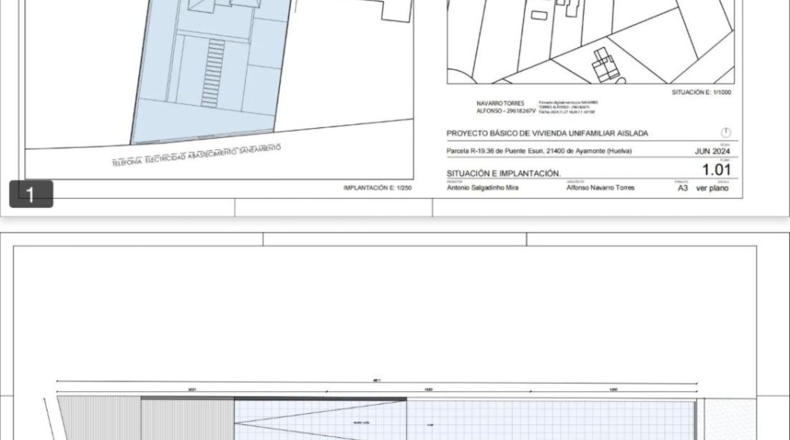Click the small house outline on the situation map
The height and width of the screenshot is (440, 790).
click(x=606, y=65)
